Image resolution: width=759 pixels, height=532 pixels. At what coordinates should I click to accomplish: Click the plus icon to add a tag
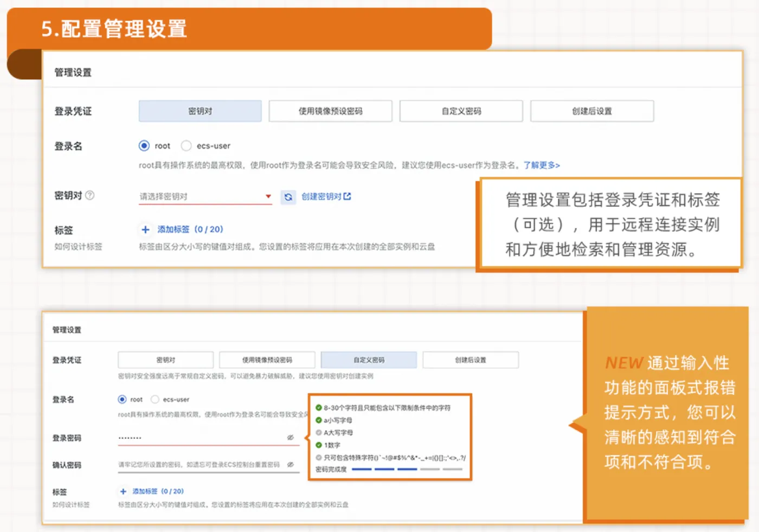point(145,229)
